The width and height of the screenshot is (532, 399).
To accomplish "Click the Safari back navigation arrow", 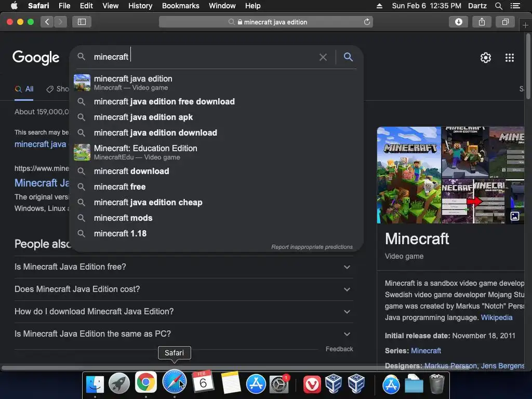I will [x=47, y=22].
